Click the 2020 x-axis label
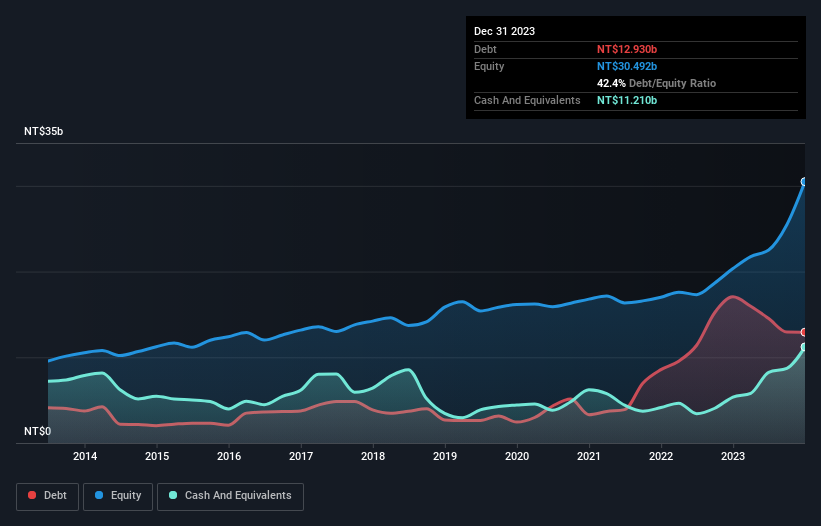821x526 pixels. 517,456
